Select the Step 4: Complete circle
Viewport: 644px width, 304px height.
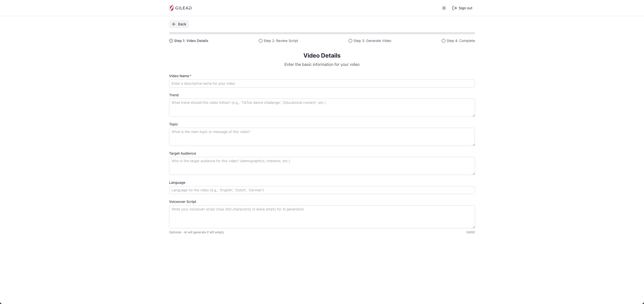(443, 40)
